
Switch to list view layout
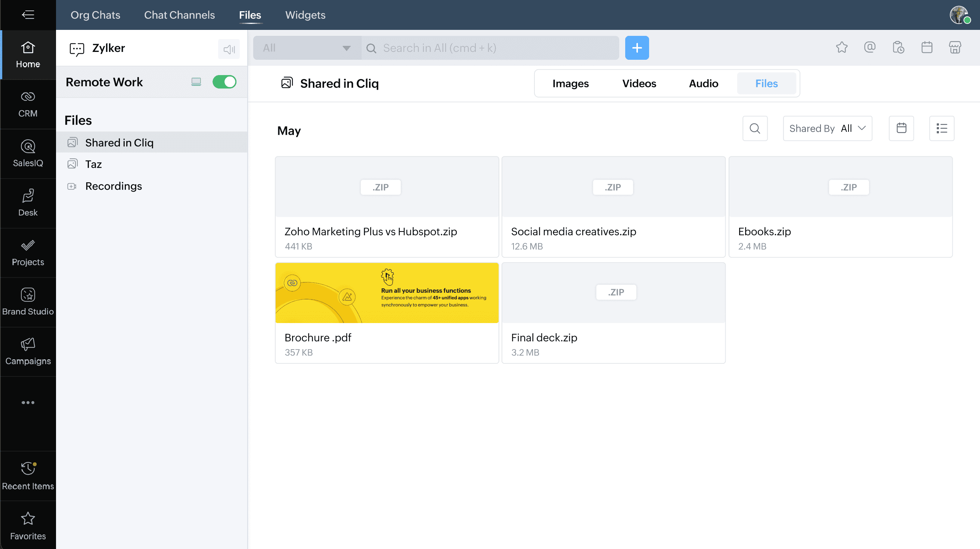coord(942,128)
